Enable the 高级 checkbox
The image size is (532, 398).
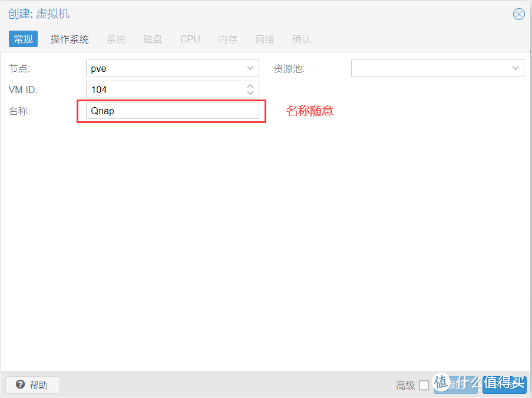pos(424,385)
